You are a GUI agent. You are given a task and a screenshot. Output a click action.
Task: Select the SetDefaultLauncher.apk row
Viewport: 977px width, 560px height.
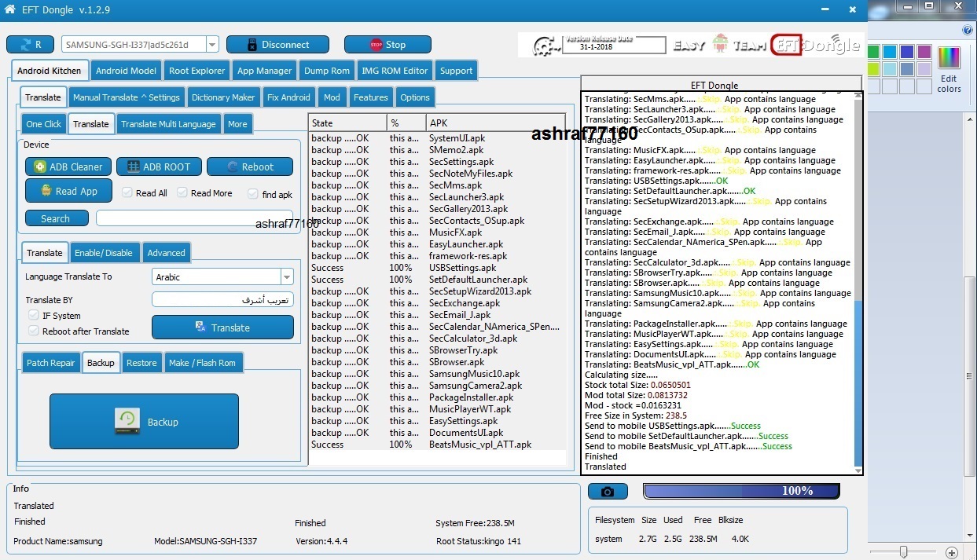(437, 280)
